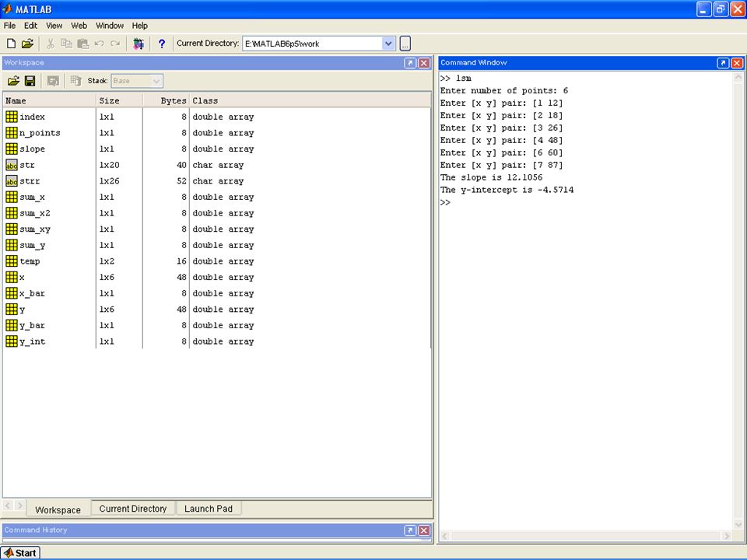Viewport: 747px width, 560px height.
Task: Sort variables by the Size column header
Action: tap(119, 100)
